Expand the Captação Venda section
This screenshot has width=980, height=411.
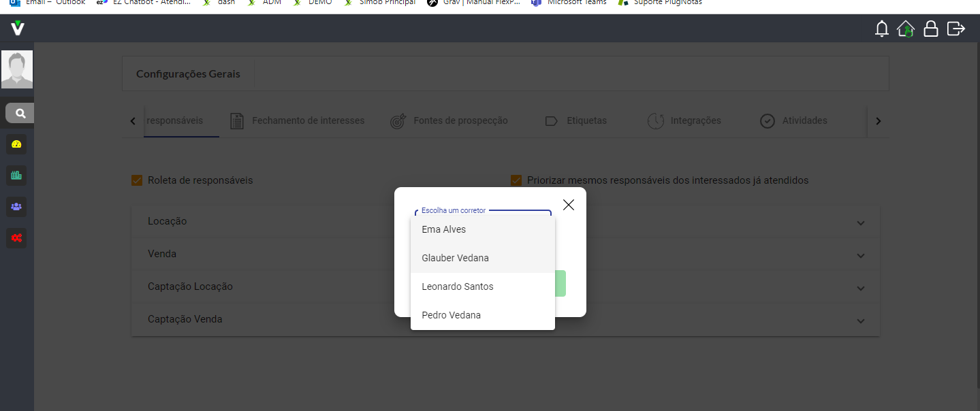pyautogui.click(x=505, y=320)
